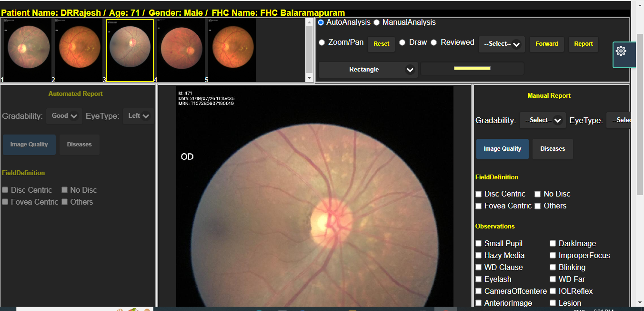Click the Reset button
644x311 pixels.
point(381,44)
